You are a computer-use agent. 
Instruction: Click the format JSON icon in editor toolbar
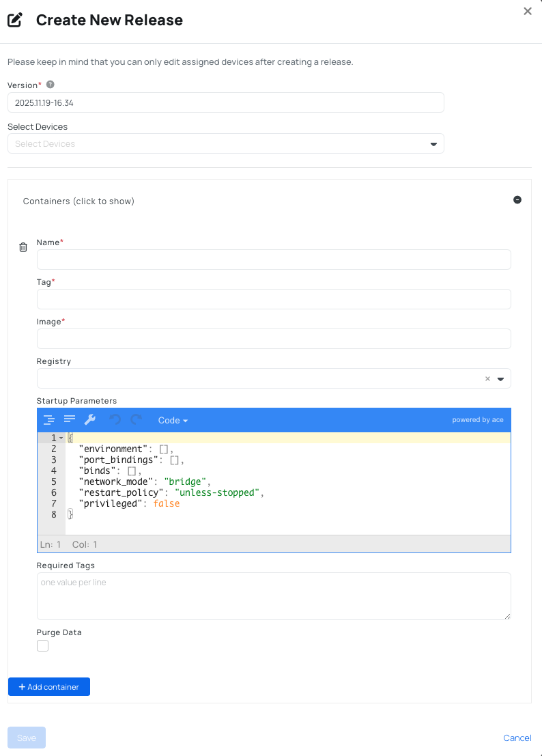click(49, 419)
